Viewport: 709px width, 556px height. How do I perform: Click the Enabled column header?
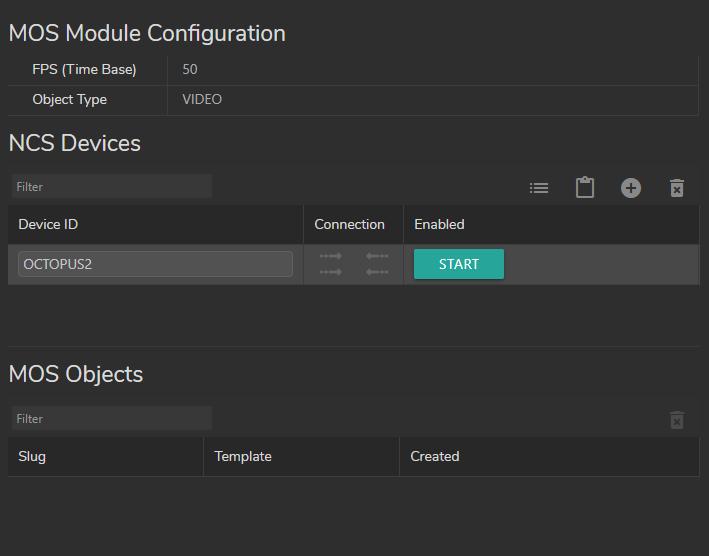[x=439, y=225]
